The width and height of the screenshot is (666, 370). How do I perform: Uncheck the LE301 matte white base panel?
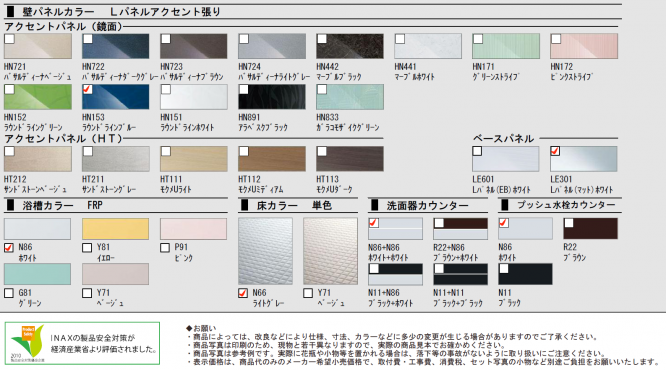tap(555, 151)
